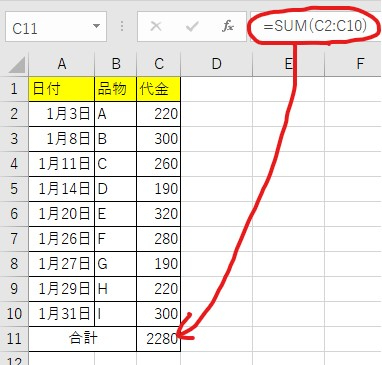This screenshot has height=365, width=382.
Task: Click price 220 for 1月3日
Action: (x=159, y=114)
